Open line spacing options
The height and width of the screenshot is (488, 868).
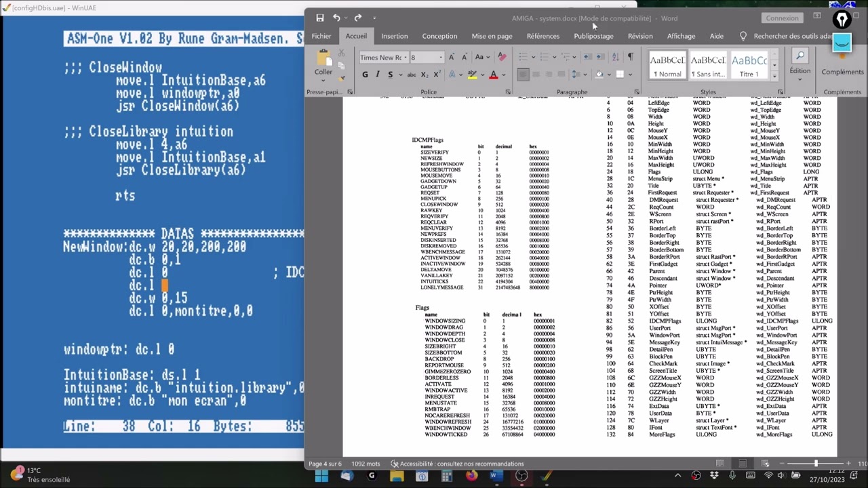point(577,75)
